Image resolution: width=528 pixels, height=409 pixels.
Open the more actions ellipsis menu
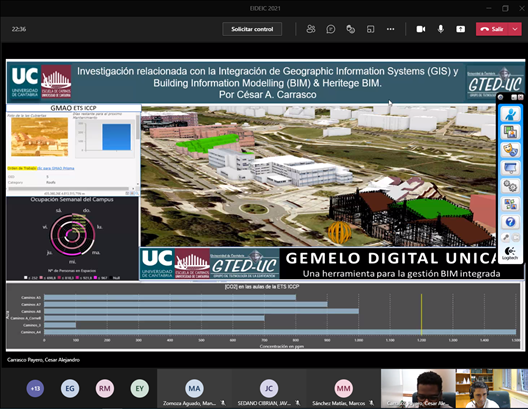pos(390,29)
